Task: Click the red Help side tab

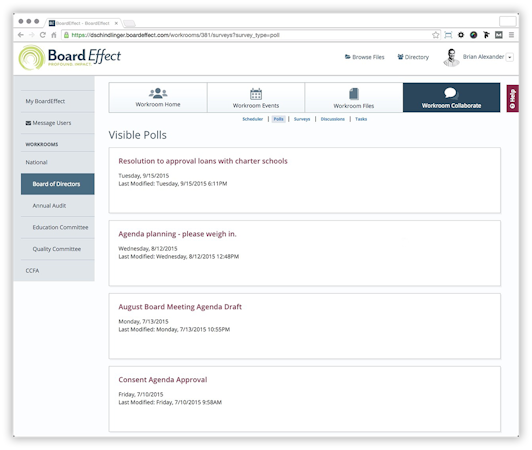Action: pyautogui.click(x=512, y=98)
